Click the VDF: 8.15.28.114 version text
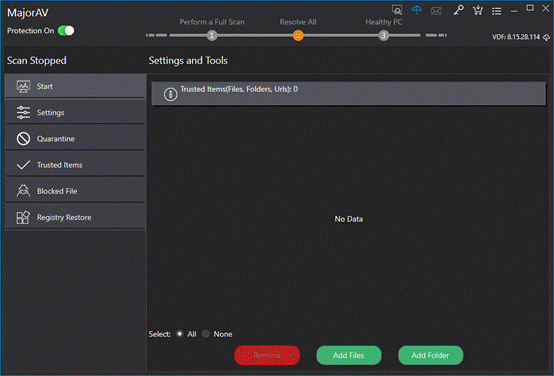Screen dimensions: 554x376 point(516,37)
